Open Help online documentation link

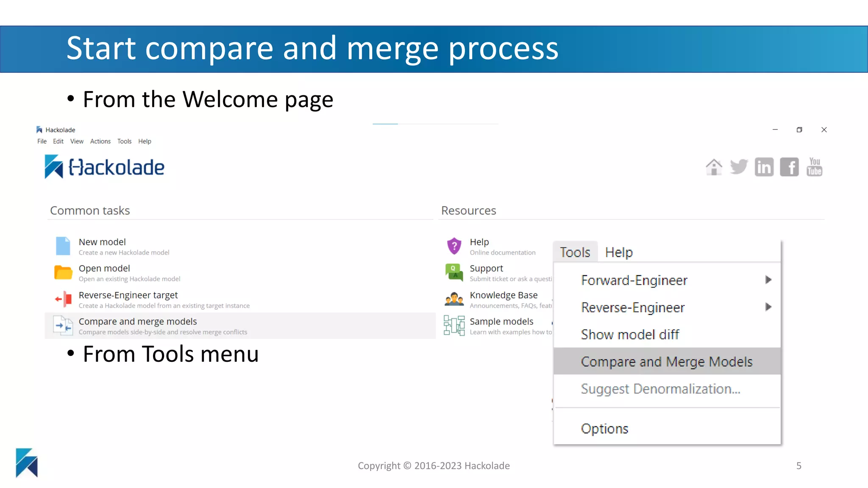click(x=479, y=242)
